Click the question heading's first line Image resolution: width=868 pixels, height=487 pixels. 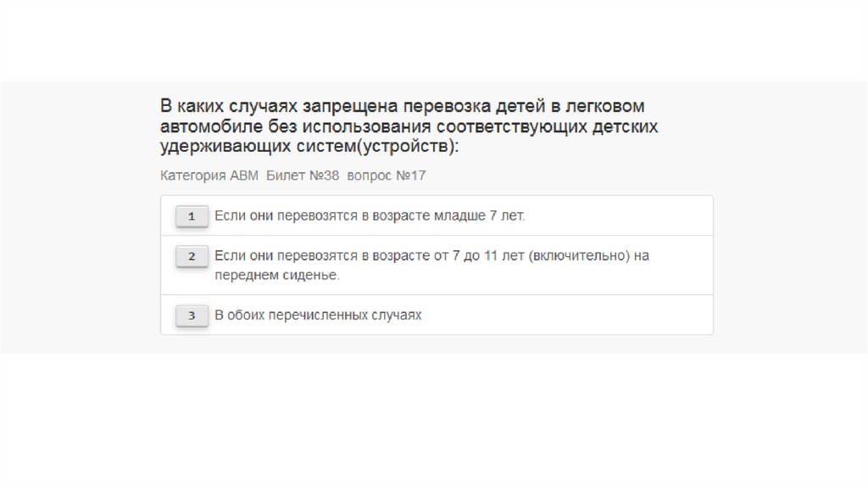click(403, 107)
